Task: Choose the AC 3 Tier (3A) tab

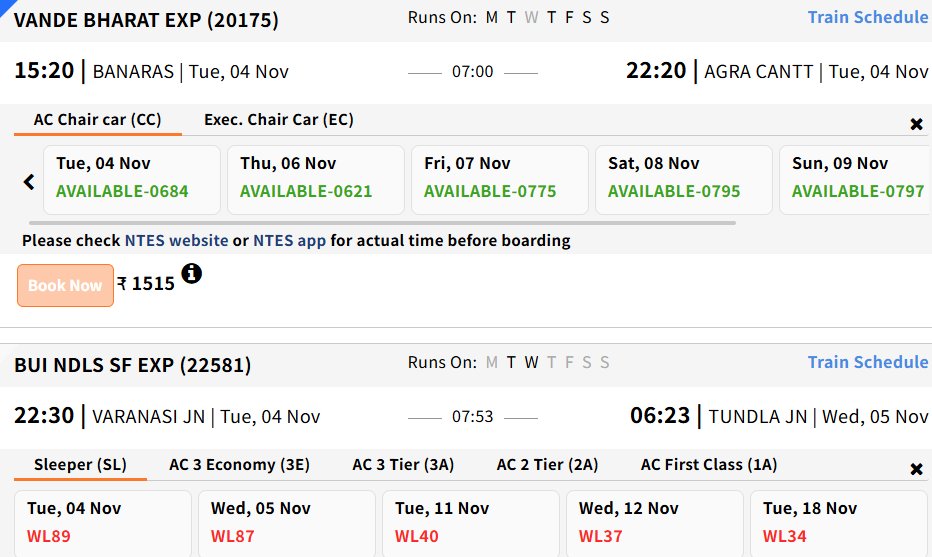Action: click(403, 465)
